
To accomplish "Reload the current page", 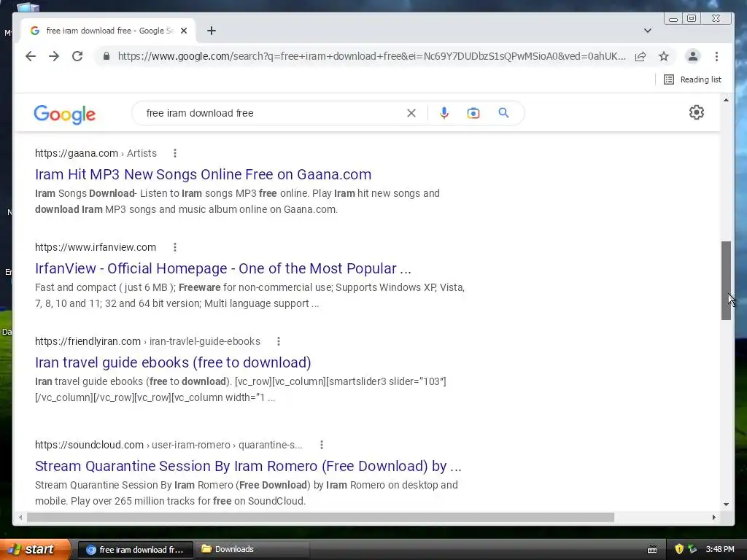I will (x=77, y=56).
